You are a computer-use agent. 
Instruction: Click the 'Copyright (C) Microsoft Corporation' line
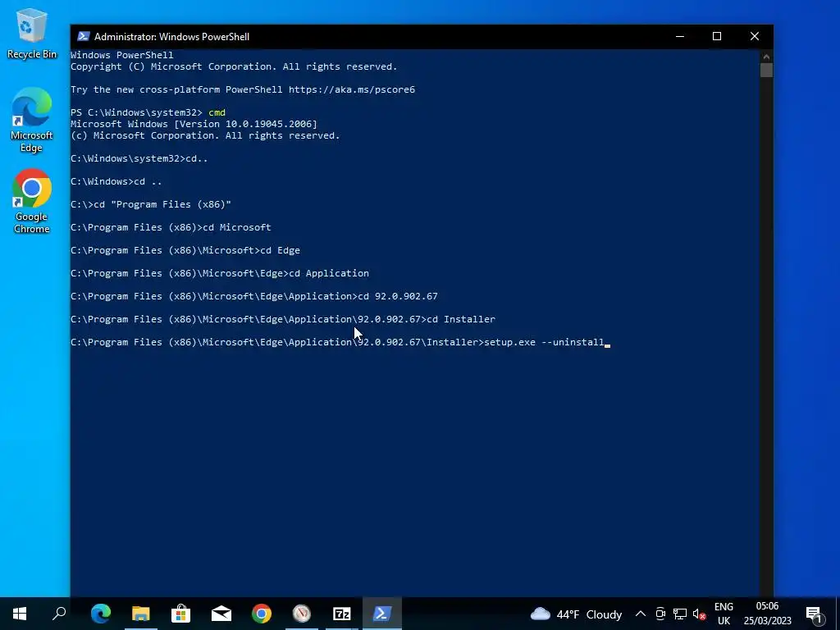click(x=234, y=66)
